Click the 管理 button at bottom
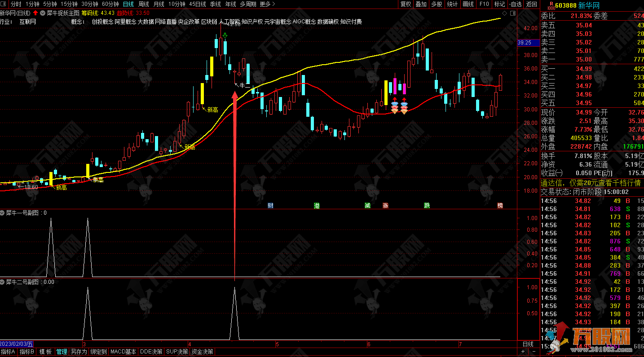This screenshot has width=644, height=357. pyautogui.click(x=62, y=352)
